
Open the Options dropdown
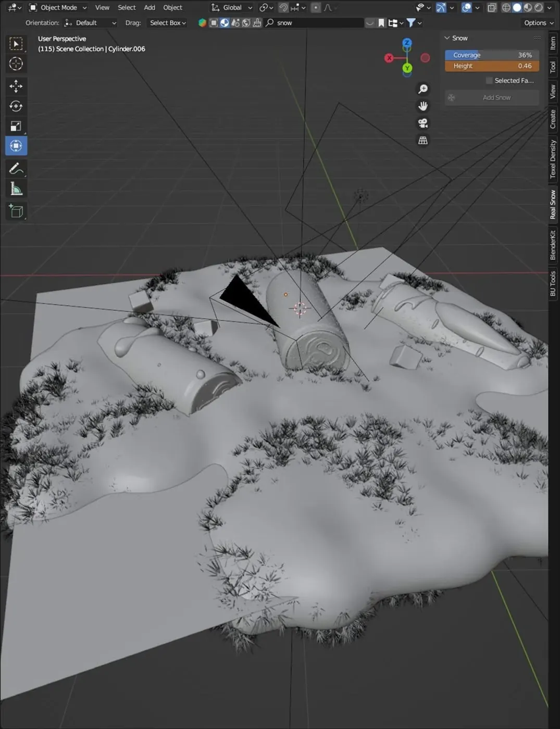click(539, 23)
